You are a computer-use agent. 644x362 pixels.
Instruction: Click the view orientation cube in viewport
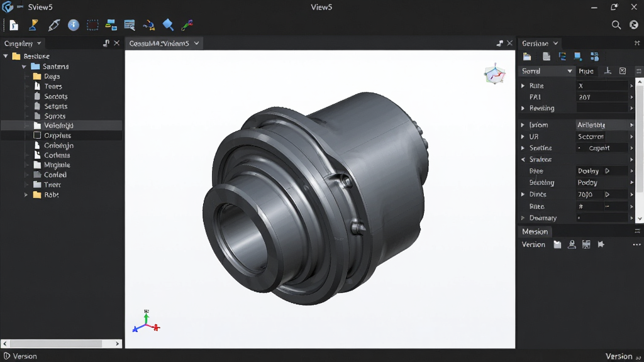(x=494, y=74)
